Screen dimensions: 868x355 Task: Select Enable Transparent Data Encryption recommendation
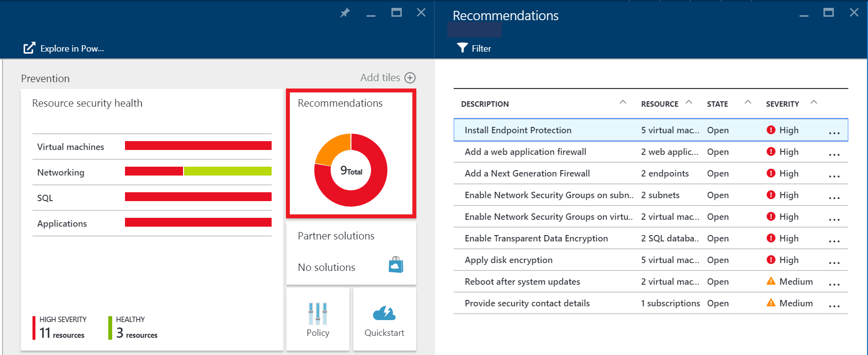click(651, 238)
